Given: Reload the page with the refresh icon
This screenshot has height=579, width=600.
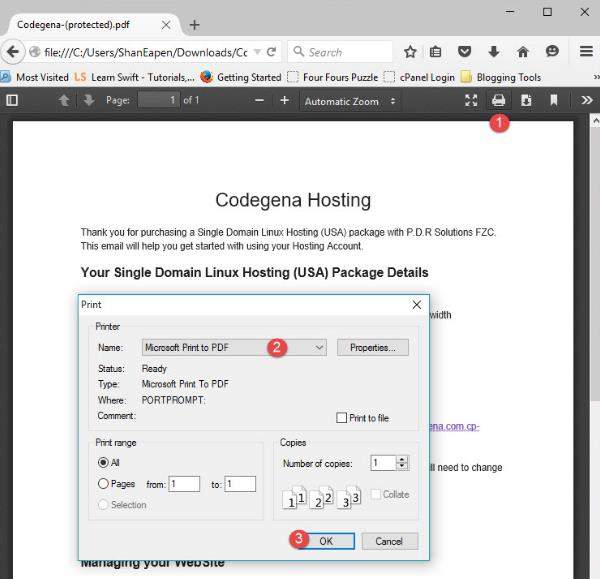Looking at the screenshot, I should pyautogui.click(x=271, y=52).
